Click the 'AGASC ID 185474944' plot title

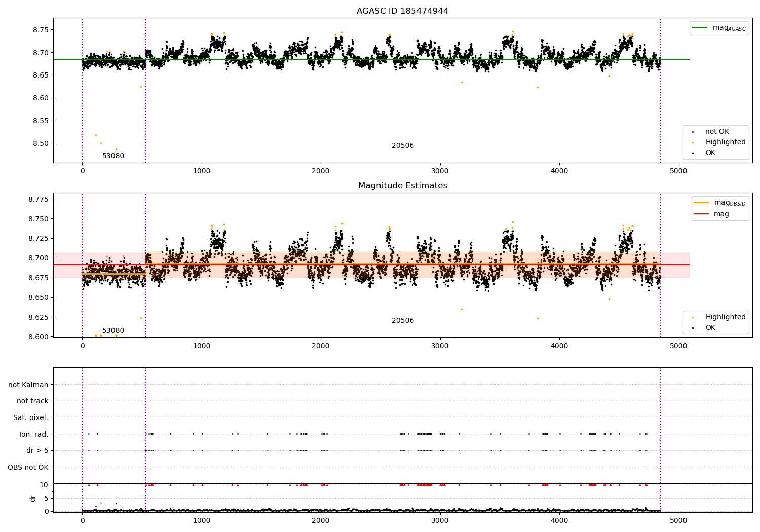pyautogui.click(x=402, y=11)
